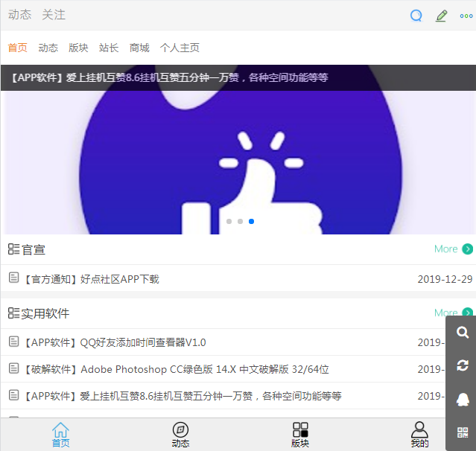Click the 官宣 section list icon
The image size is (476, 451).
tap(13, 249)
